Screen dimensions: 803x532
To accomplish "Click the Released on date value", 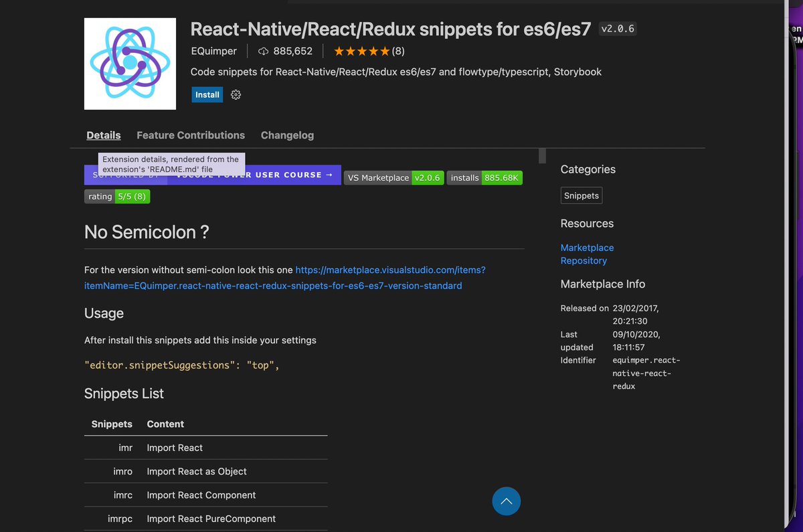I will tap(636, 315).
